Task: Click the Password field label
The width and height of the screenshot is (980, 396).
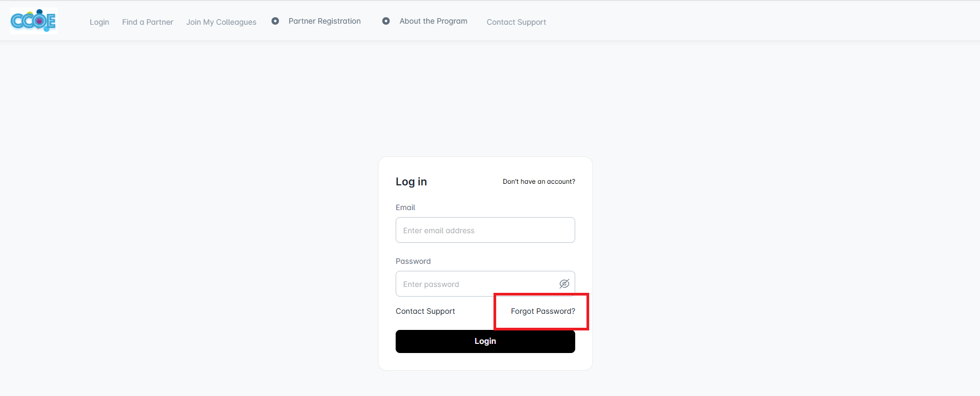Action: pyautogui.click(x=413, y=261)
